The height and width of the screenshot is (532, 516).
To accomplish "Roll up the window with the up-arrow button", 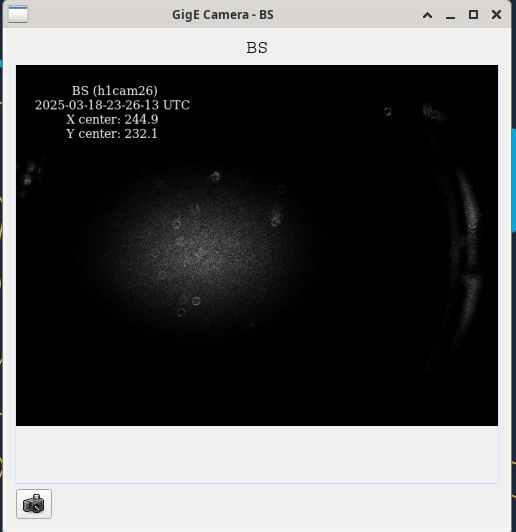I will click(x=427, y=15).
